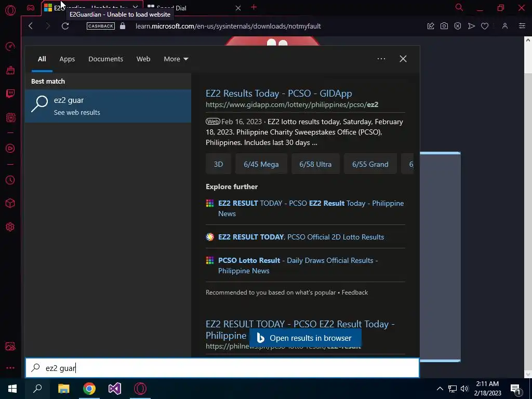Open Twitch panel in Opera sidebar
Image resolution: width=532 pixels, height=399 pixels.
click(10, 94)
